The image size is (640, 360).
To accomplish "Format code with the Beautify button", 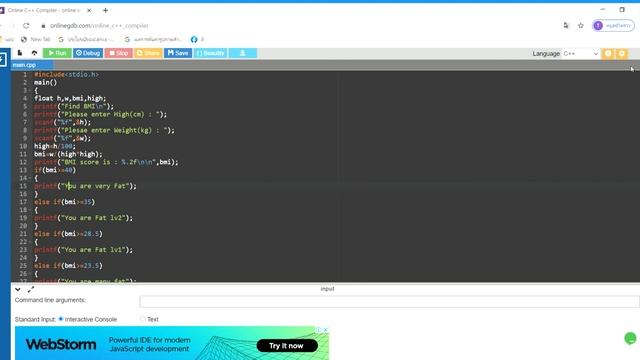I will (x=211, y=53).
